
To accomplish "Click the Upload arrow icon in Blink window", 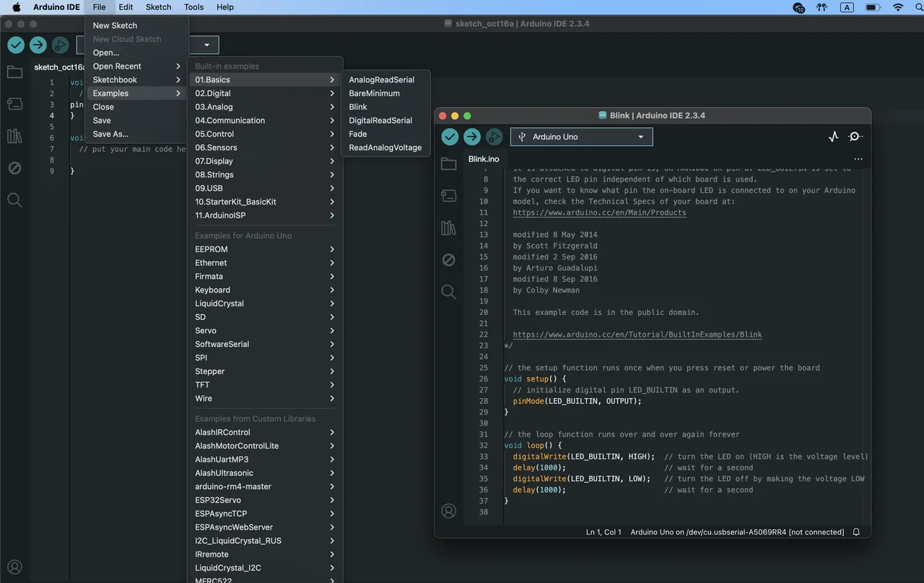I will [472, 137].
